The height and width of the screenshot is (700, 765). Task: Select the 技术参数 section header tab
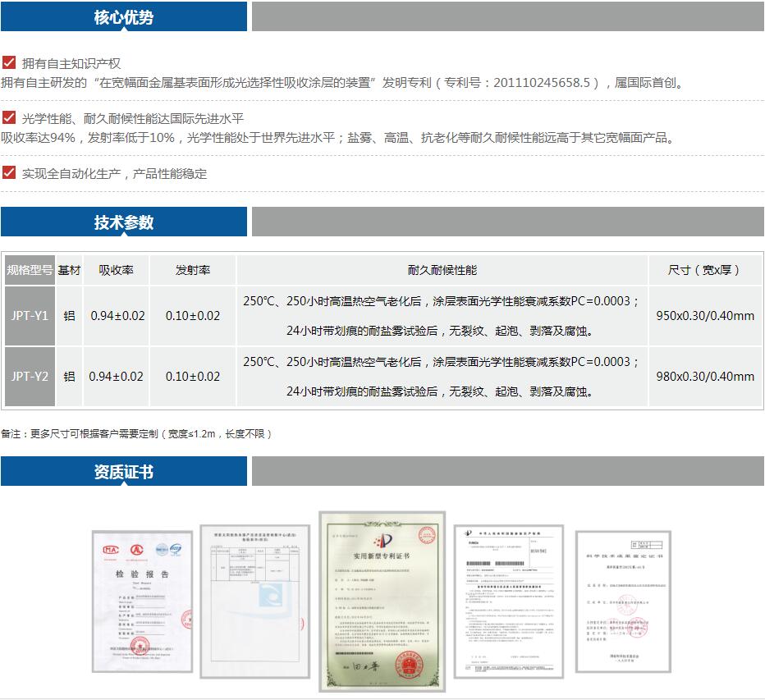[124, 222]
